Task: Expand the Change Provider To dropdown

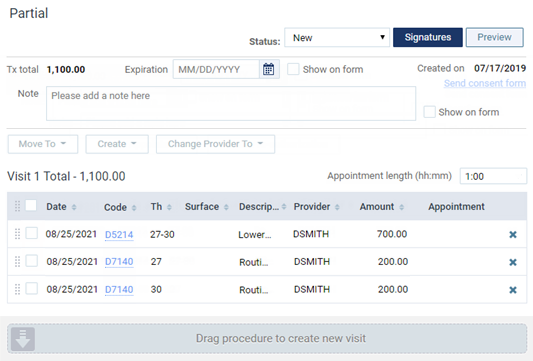Action: coord(216,144)
